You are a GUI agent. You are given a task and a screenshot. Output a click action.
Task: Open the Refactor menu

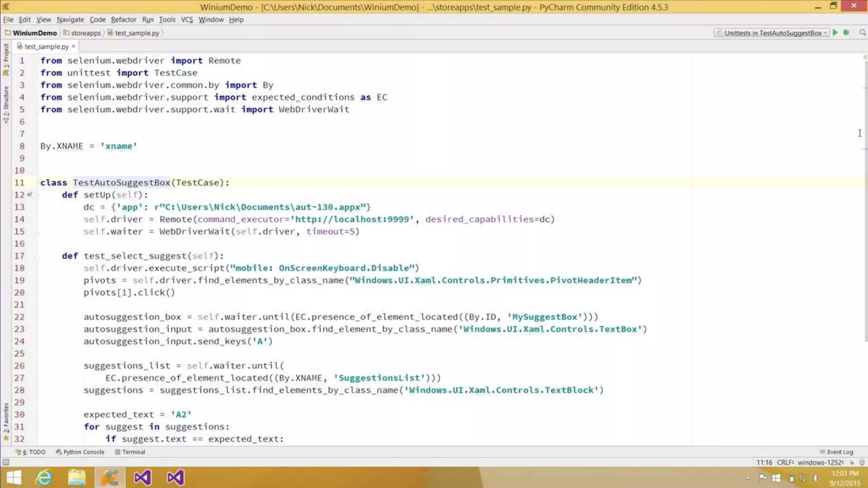pyautogui.click(x=123, y=19)
